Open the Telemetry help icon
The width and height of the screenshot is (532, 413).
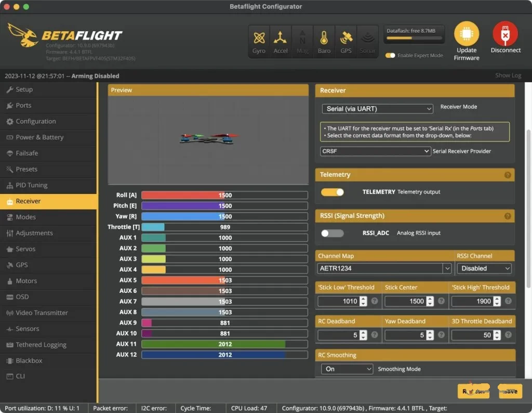click(508, 175)
